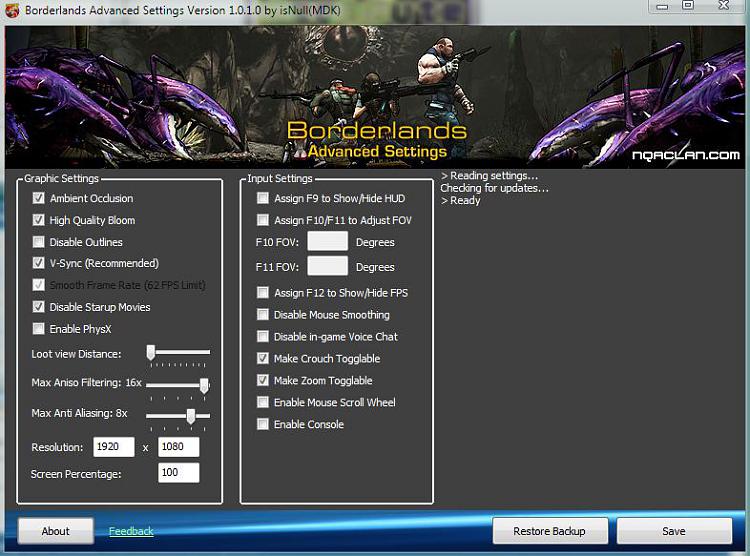Uncheck Disable Starup Movies
The image size is (750, 556).
[x=38, y=307]
